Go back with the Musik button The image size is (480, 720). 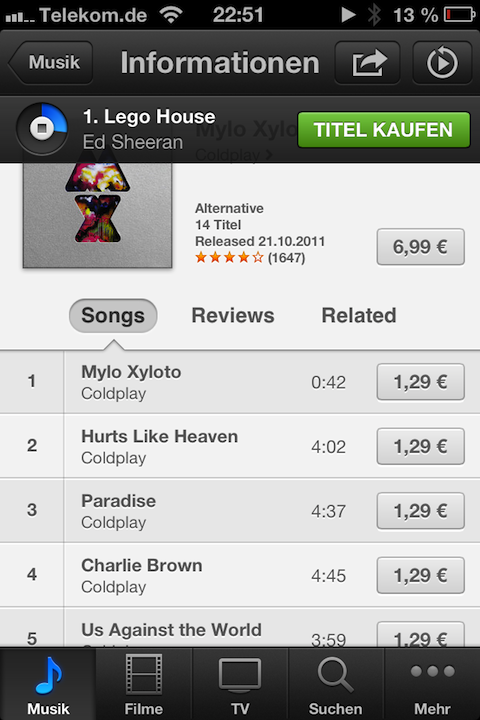click(51, 62)
